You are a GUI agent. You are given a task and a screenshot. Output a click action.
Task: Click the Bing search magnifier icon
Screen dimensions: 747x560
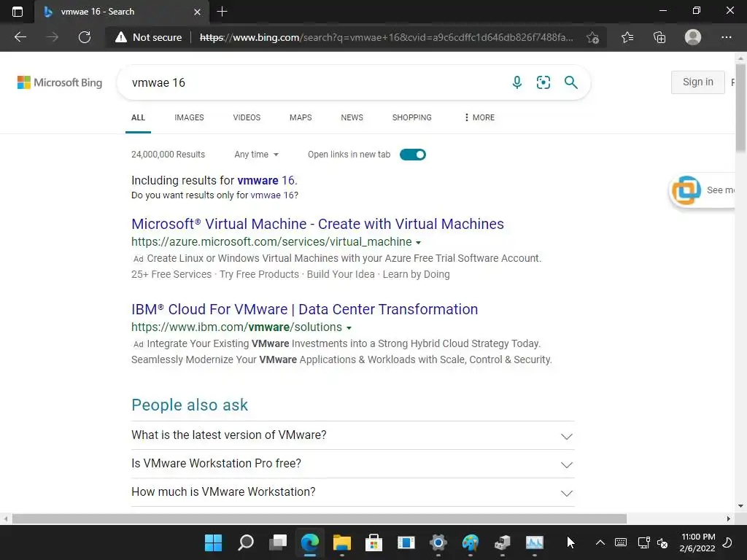pyautogui.click(x=570, y=82)
